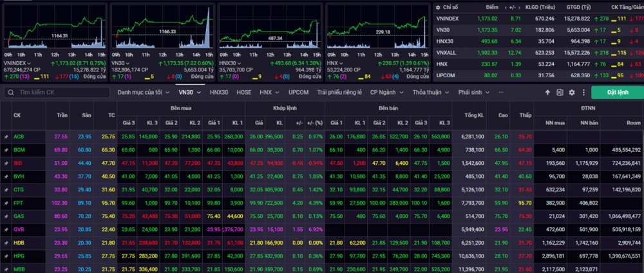This screenshot has height=273, width=644.
Task: Open the vertical three-dot options menu
Action: click(x=583, y=92)
